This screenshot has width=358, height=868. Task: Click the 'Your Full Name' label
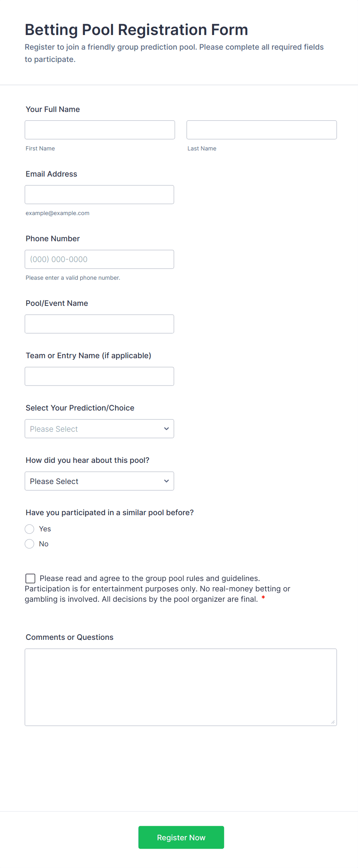[53, 109]
